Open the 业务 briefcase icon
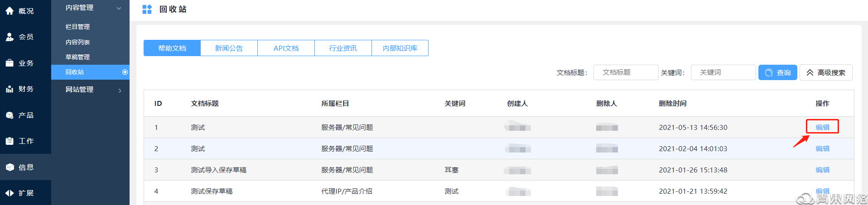 tap(10, 63)
